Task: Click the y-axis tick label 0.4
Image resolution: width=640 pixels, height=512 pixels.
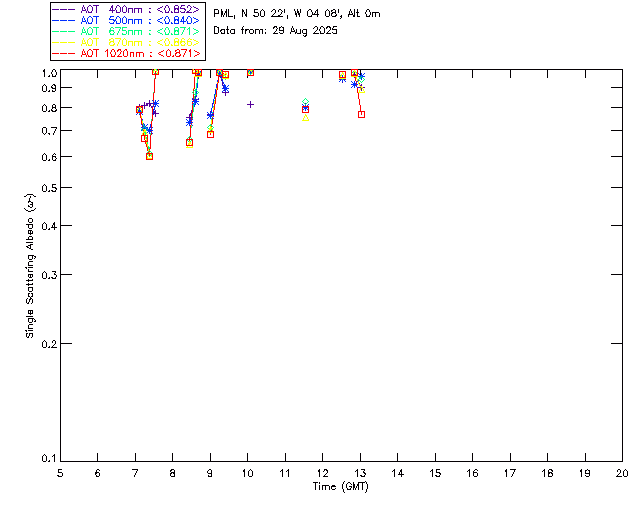Action: 49,226
